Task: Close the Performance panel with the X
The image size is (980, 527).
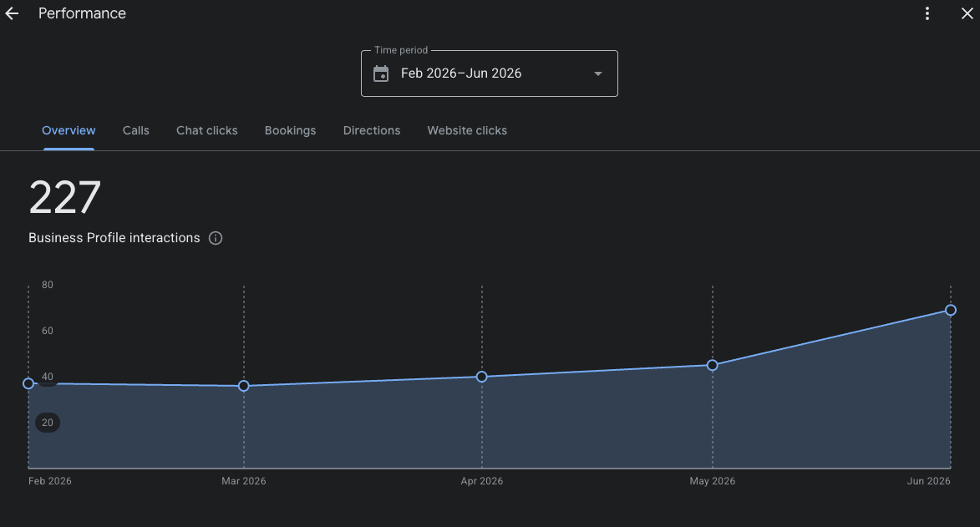Action: (967, 13)
